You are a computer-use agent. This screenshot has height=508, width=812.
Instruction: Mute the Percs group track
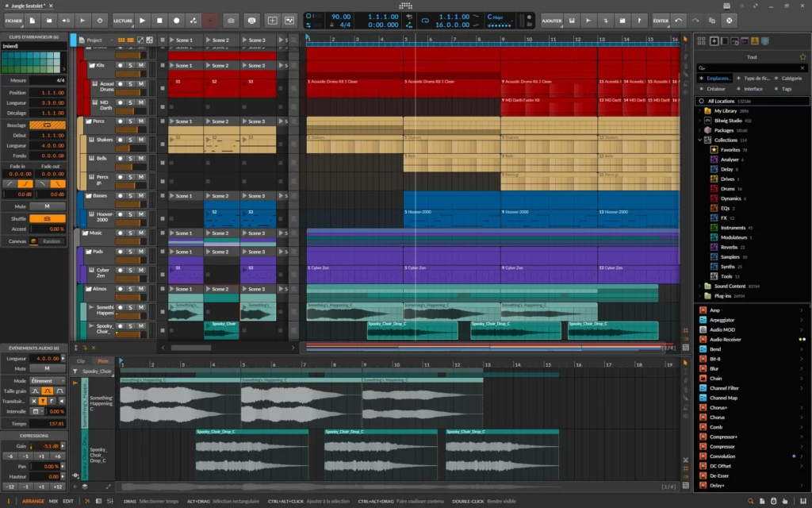coord(141,121)
